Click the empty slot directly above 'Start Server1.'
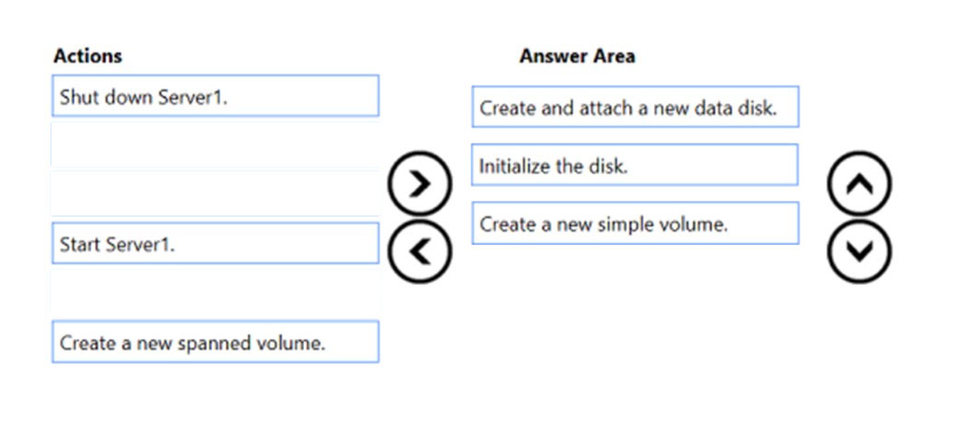 [215, 193]
